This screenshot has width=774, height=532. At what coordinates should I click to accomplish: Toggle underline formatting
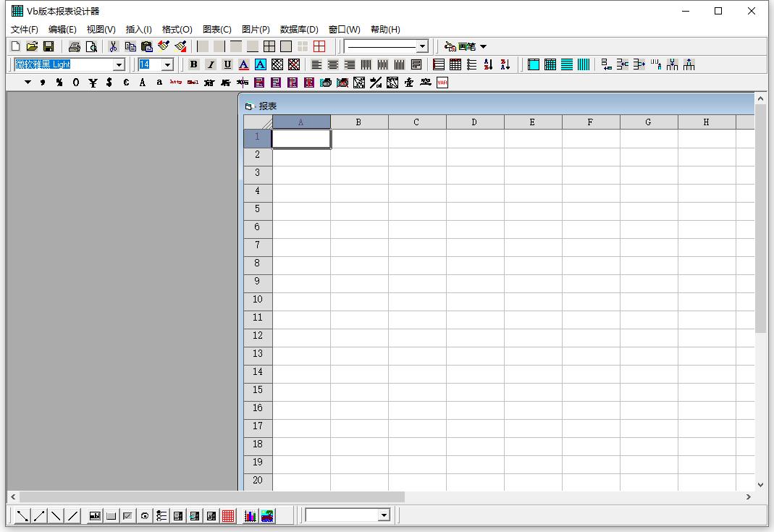(x=227, y=64)
